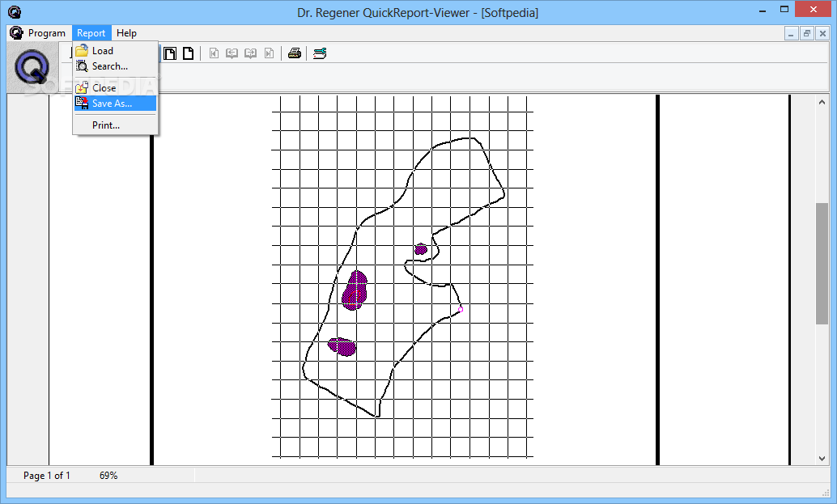837x504 pixels.
Task: Click the scroll up arrow
Action: coord(822,102)
